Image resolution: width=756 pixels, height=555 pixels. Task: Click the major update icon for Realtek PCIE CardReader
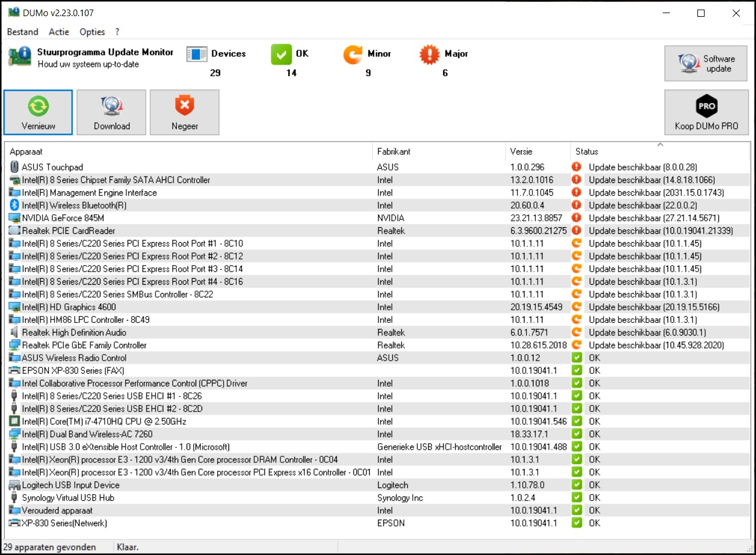pos(577,231)
